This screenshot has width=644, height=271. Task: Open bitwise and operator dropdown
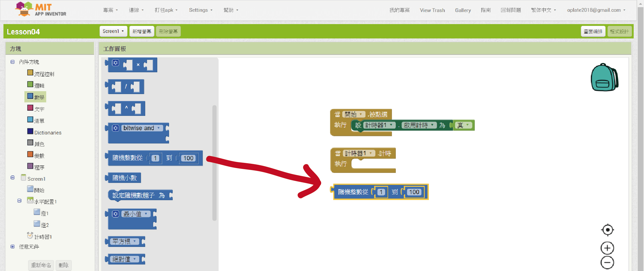point(142,128)
